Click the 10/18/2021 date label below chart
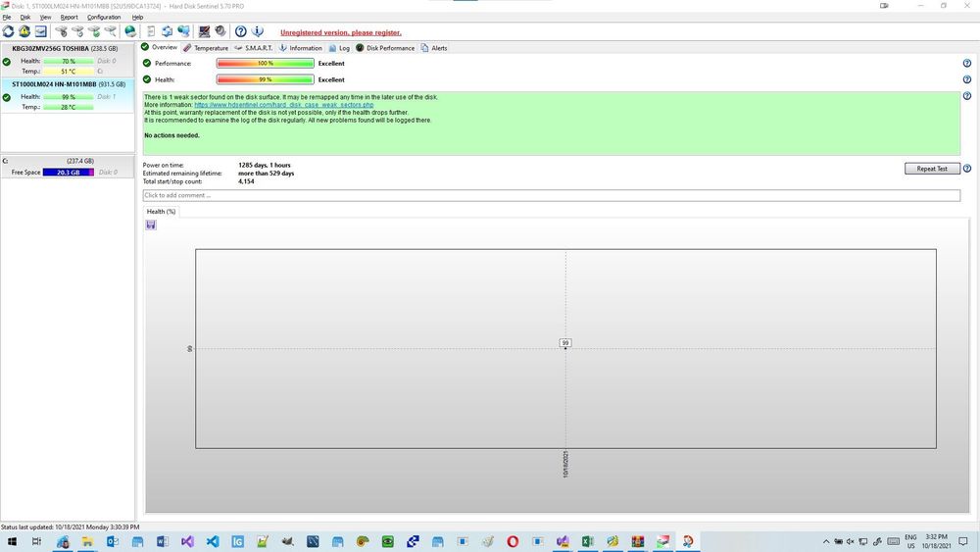 565,464
